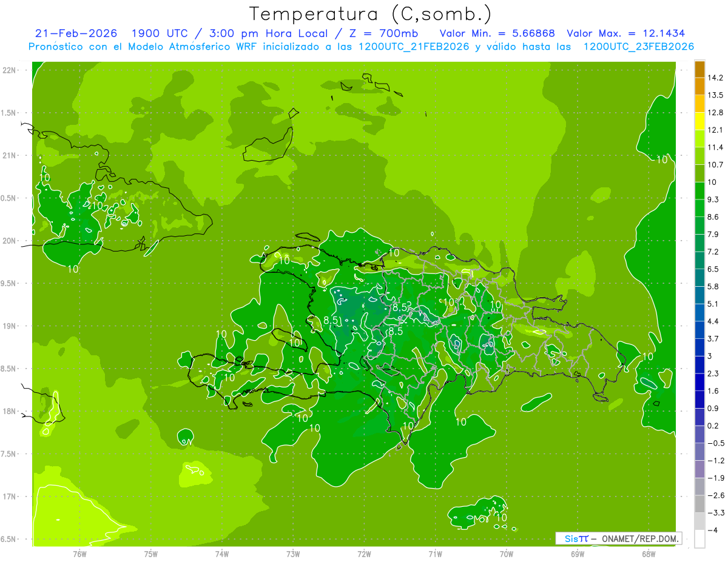Click the legend value 9.3

coord(713,199)
